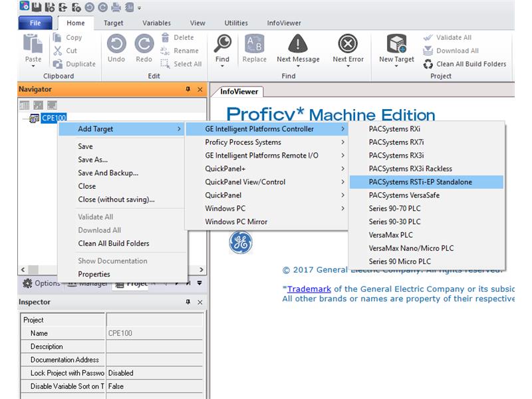Click the Navigator horizontal scrollbar thumb
532x399 pixels.
click(33, 270)
